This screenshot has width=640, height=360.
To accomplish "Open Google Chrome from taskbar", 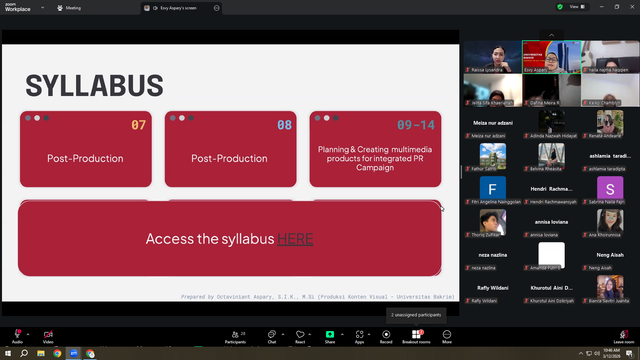I will click(57, 353).
